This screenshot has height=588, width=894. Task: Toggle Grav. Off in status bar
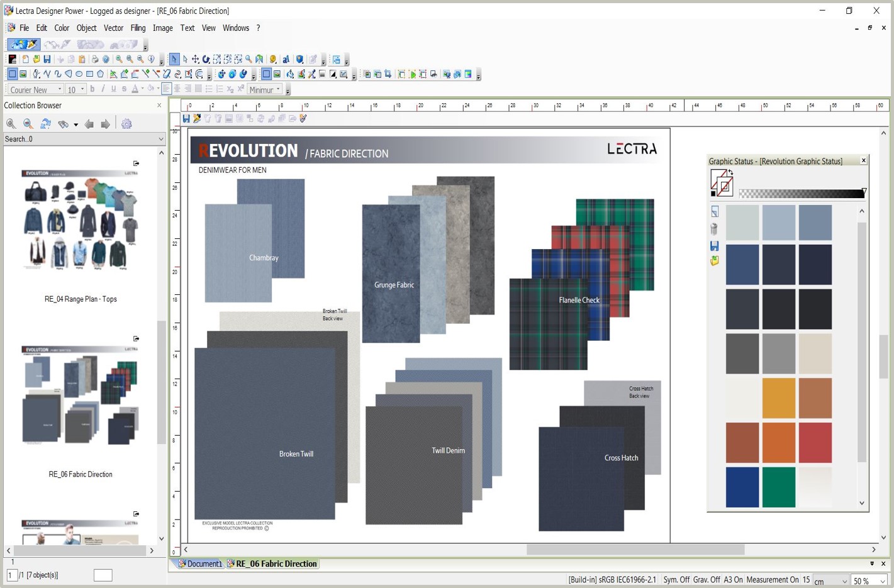pyautogui.click(x=707, y=580)
